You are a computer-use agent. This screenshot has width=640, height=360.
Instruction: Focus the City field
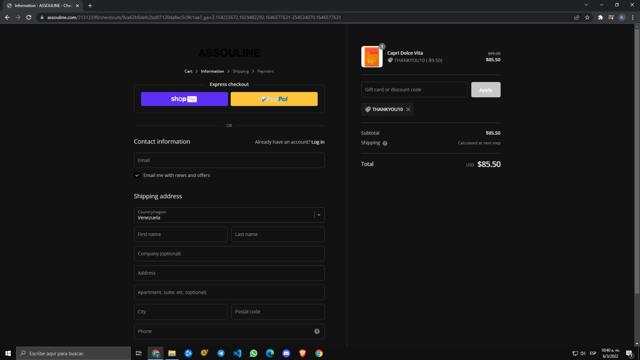180,312
